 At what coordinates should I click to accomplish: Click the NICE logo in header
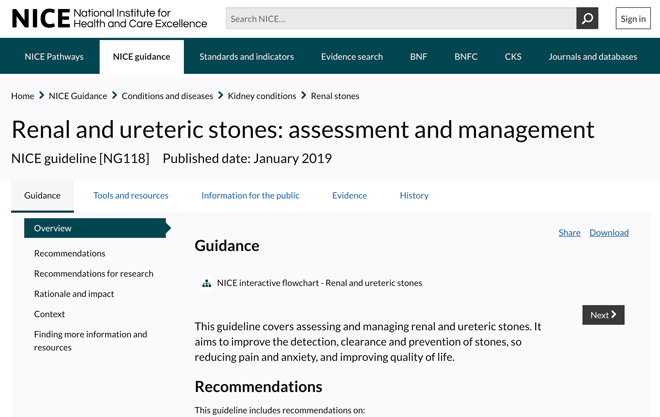click(x=109, y=19)
